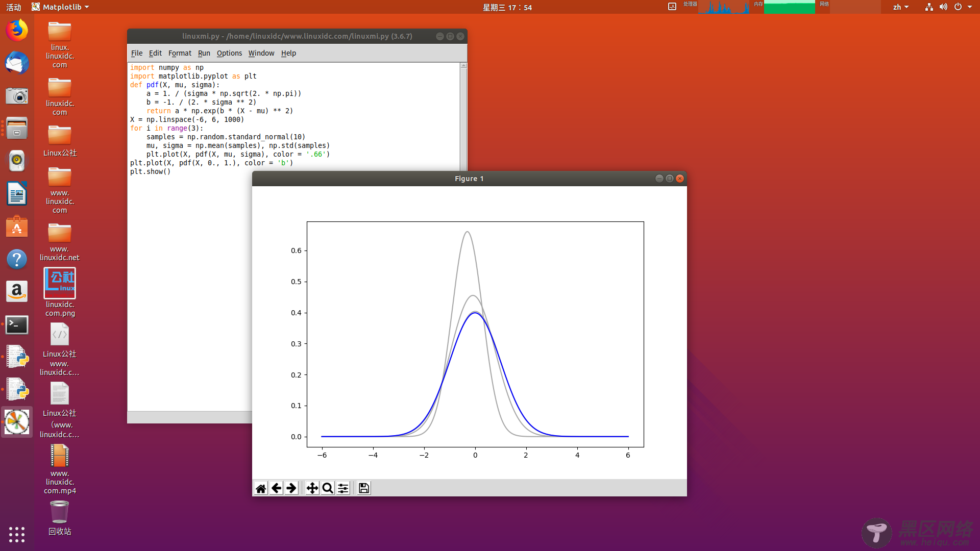The width and height of the screenshot is (980, 551).
Task: Click the Configure subplots icon in Figure 1
Action: pyautogui.click(x=344, y=488)
